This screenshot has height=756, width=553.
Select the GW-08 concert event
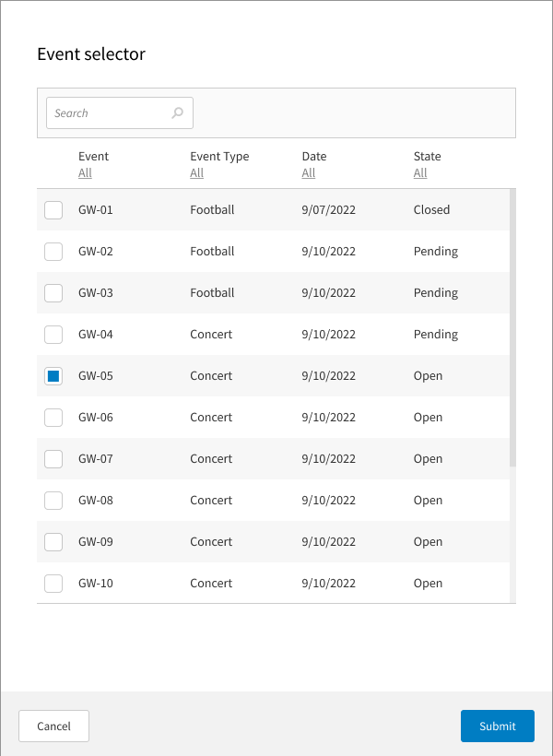[x=53, y=500]
